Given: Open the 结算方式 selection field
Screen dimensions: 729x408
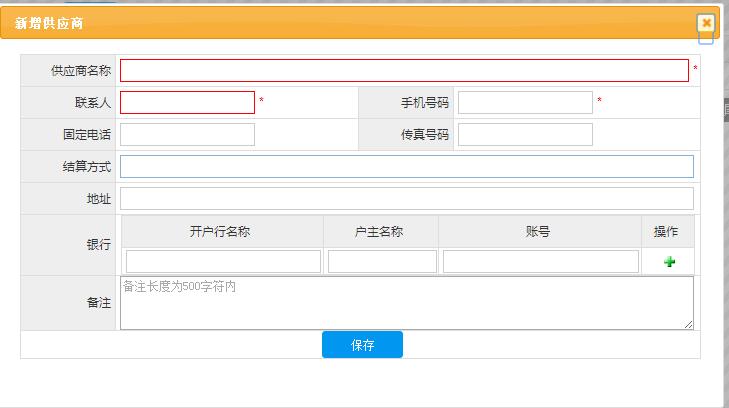Looking at the screenshot, I should pyautogui.click(x=406, y=166).
